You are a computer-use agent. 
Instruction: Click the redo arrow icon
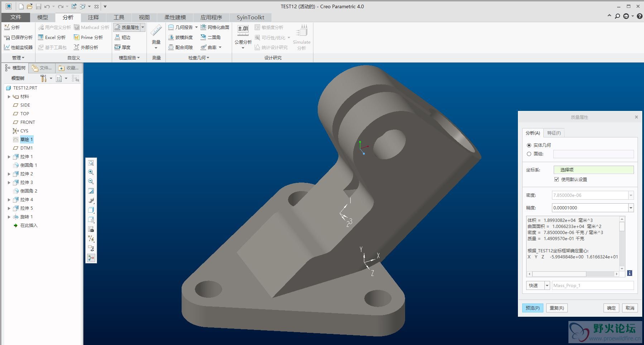[61, 6]
